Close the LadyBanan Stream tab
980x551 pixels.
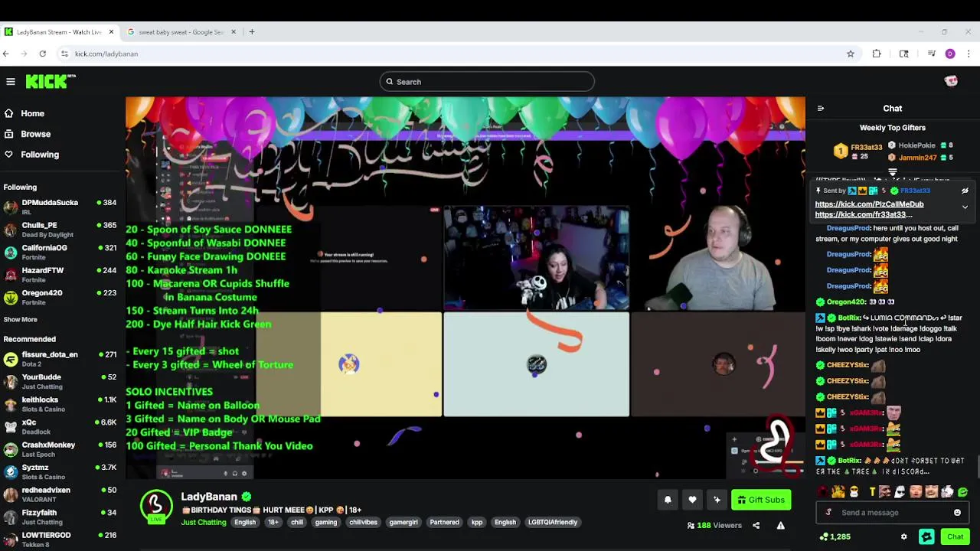111,32
